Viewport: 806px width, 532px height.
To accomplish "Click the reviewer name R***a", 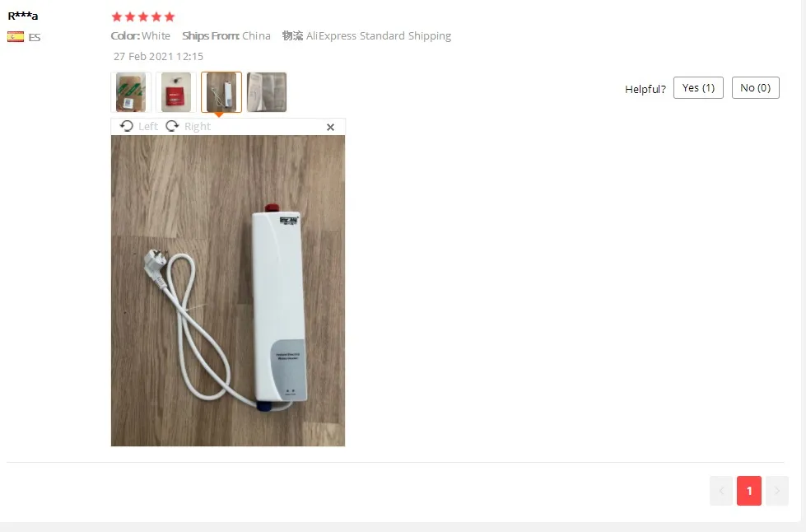I will (x=22, y=16).
